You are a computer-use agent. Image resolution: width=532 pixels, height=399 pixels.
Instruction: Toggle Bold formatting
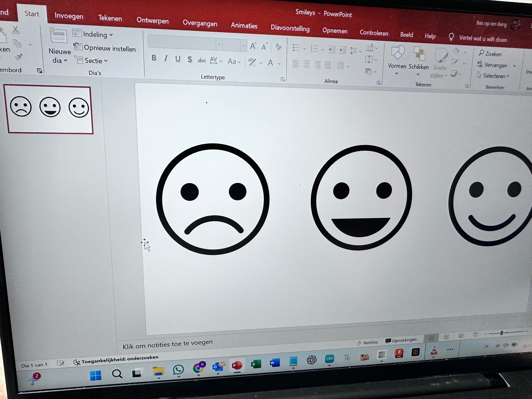tap(154, 58)
